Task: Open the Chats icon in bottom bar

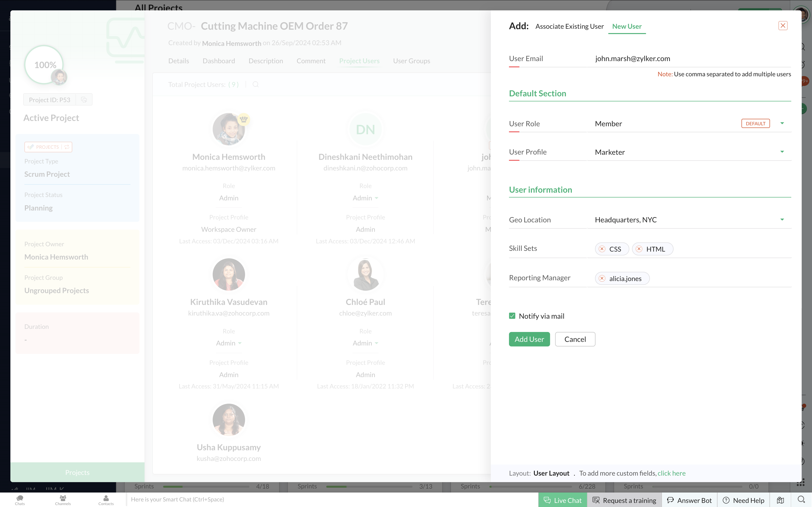Action: pos(20,500)
